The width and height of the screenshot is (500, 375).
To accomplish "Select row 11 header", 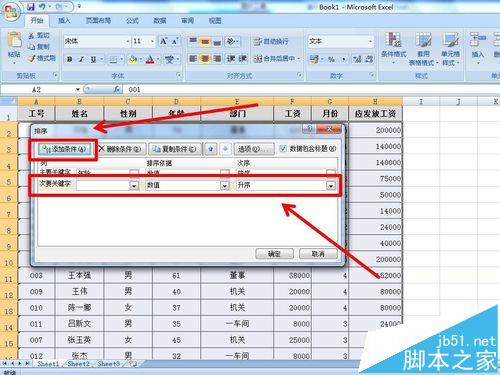I will click(x=8, y=276).
